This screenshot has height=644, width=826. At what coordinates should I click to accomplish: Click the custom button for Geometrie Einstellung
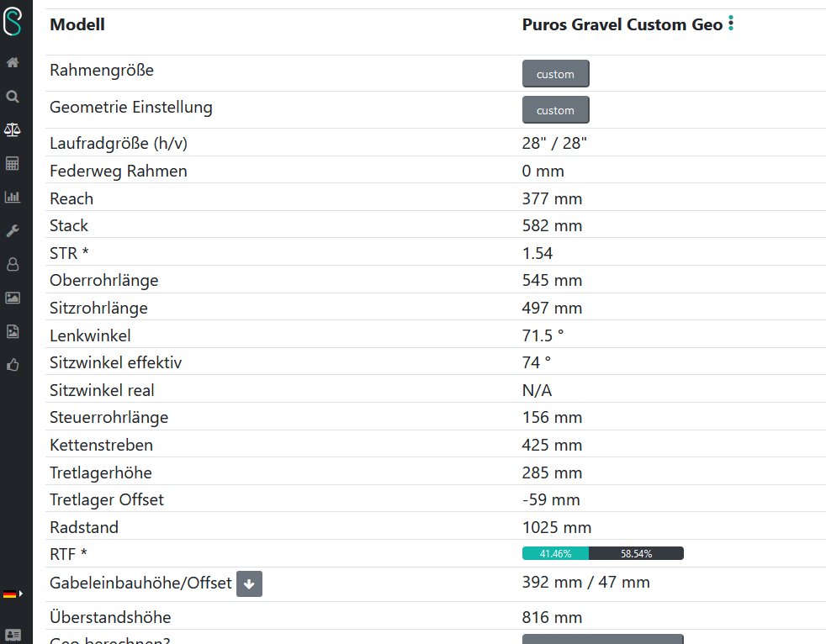tap(555, 110)
